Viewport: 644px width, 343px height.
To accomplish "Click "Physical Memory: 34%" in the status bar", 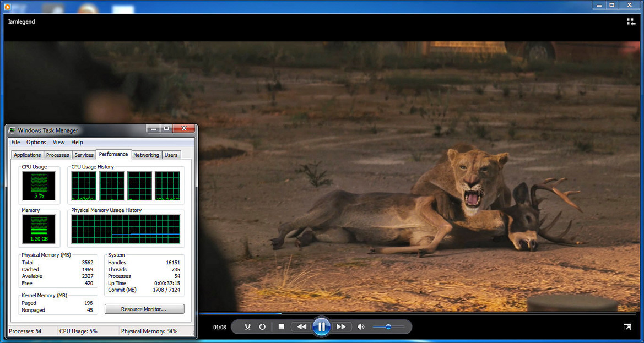I will pos(149,331).
